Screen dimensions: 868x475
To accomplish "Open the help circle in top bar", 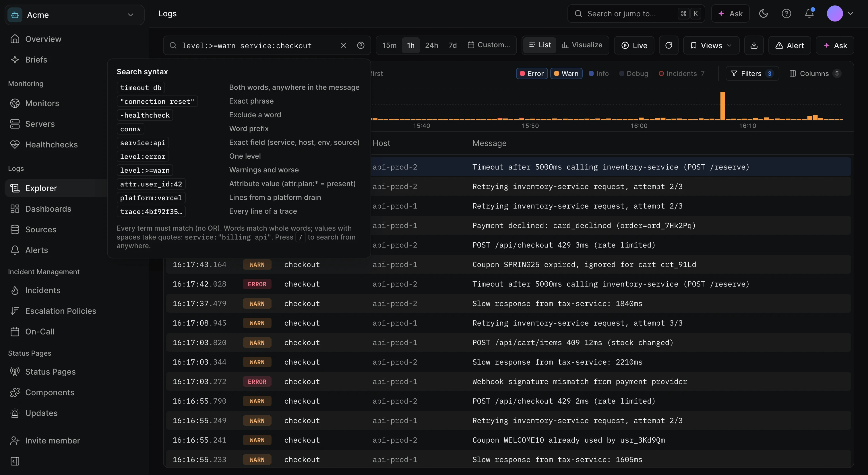I will tap(786, 13).
